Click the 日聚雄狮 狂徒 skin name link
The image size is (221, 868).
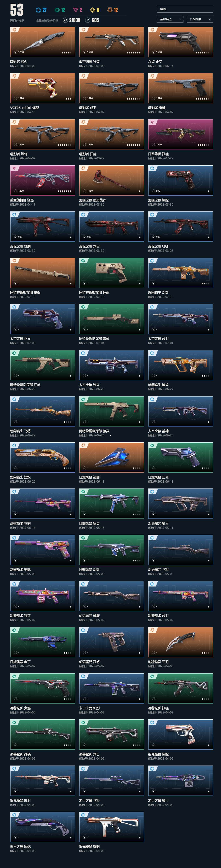tap(158, 154)
